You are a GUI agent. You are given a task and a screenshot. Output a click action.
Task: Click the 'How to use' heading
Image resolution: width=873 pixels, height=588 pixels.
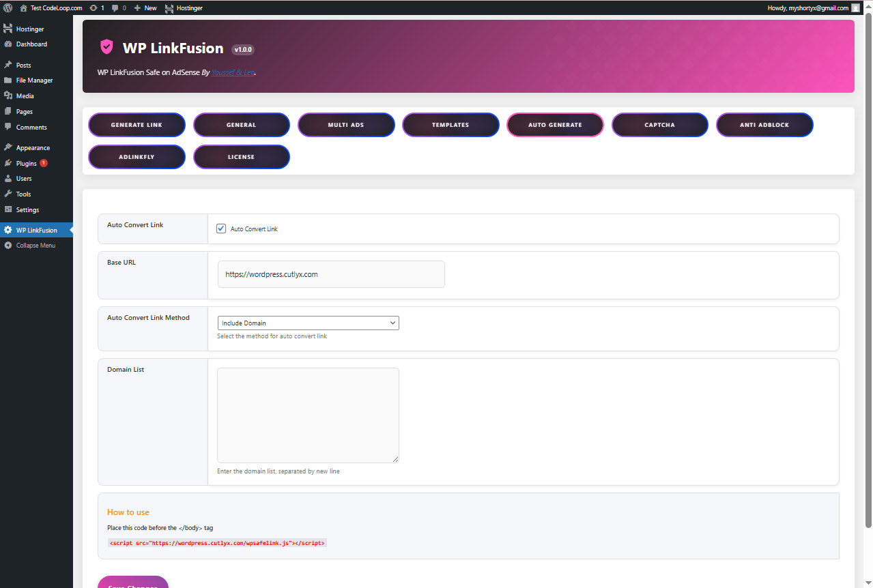128,512
